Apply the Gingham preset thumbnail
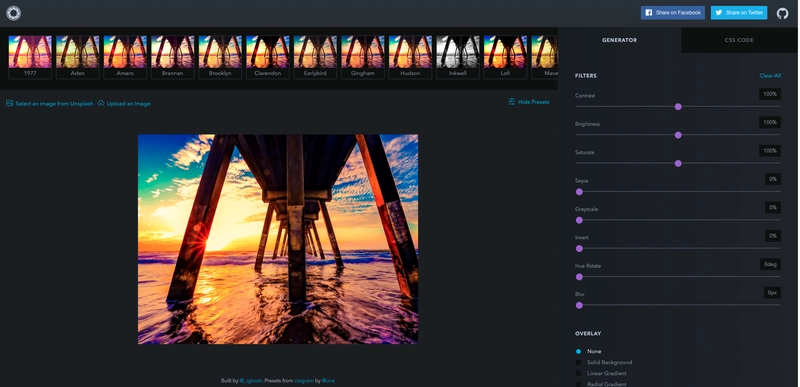 tap(363, 57)
